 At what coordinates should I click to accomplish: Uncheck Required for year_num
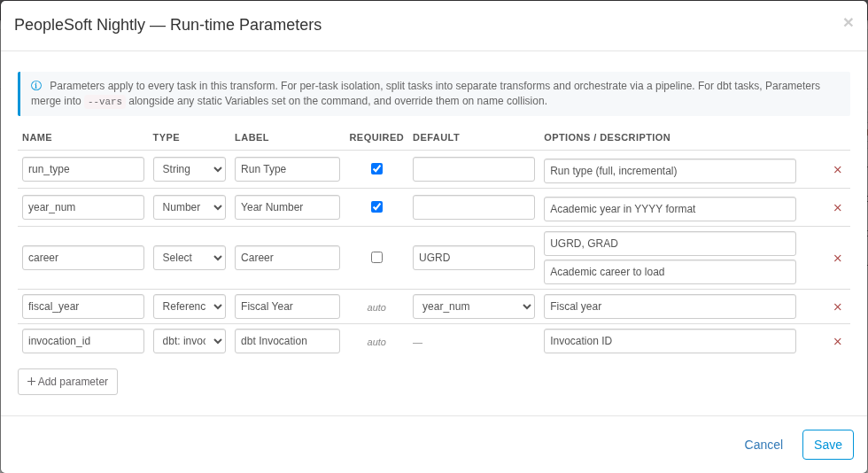click(376, 207)
